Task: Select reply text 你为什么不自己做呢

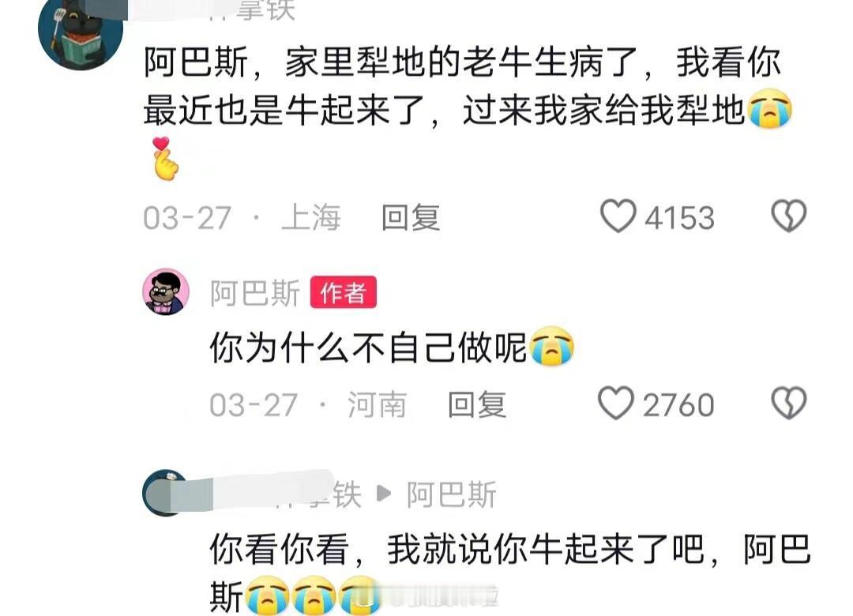Action: (x=368, y=347)
